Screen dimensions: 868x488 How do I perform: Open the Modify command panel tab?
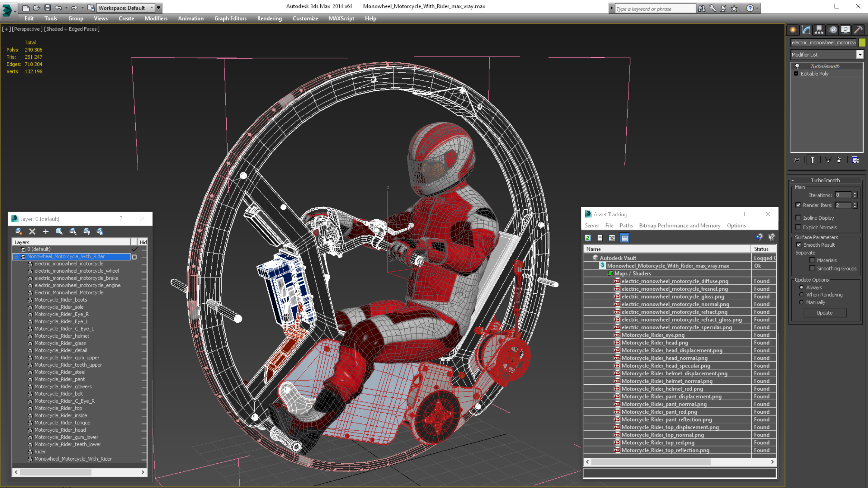point(806,30)
